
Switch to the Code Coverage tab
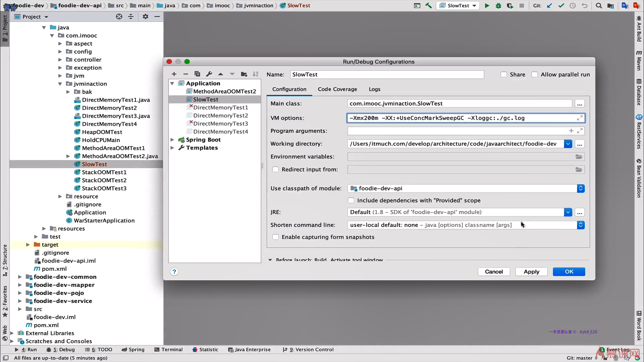(x=337, y=89)
